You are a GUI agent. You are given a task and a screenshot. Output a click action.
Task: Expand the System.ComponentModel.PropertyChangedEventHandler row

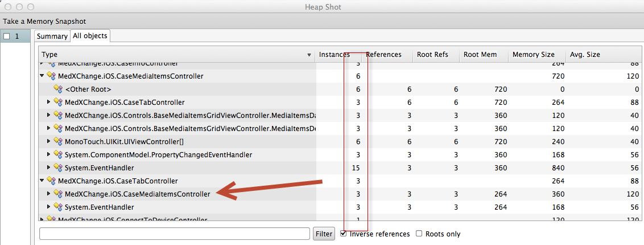pos(48,154)
